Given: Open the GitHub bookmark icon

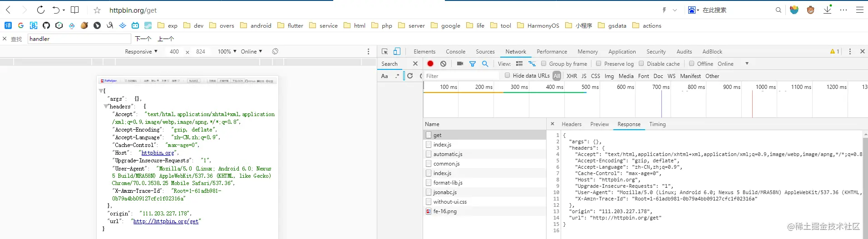Looking at the screenshot, I should click(46, 25).
